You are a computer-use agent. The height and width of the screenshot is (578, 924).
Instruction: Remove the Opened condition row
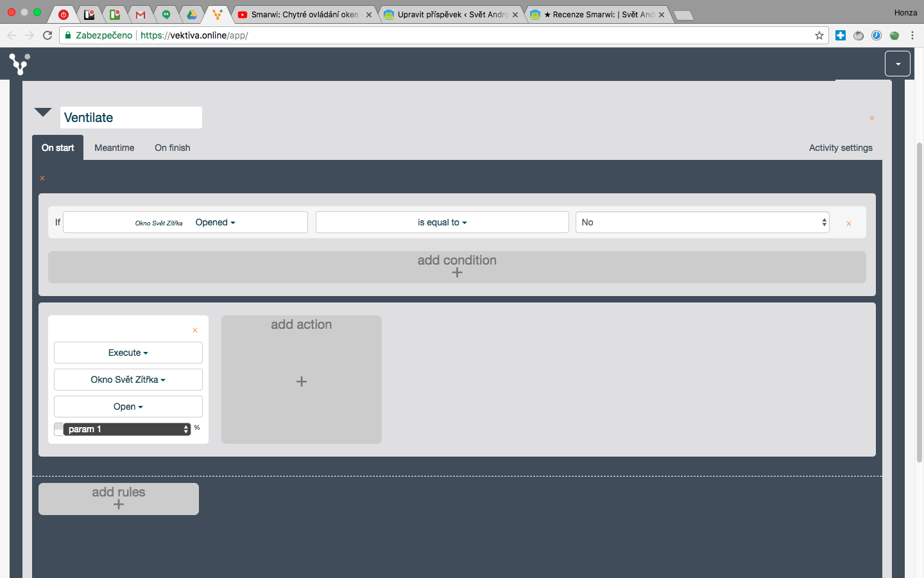coord(849,223)
